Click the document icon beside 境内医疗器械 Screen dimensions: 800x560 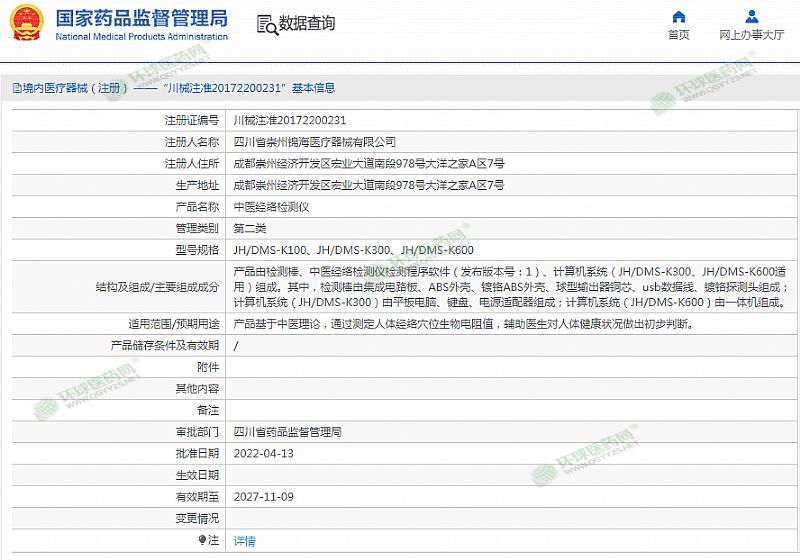[x=17, y=88]
